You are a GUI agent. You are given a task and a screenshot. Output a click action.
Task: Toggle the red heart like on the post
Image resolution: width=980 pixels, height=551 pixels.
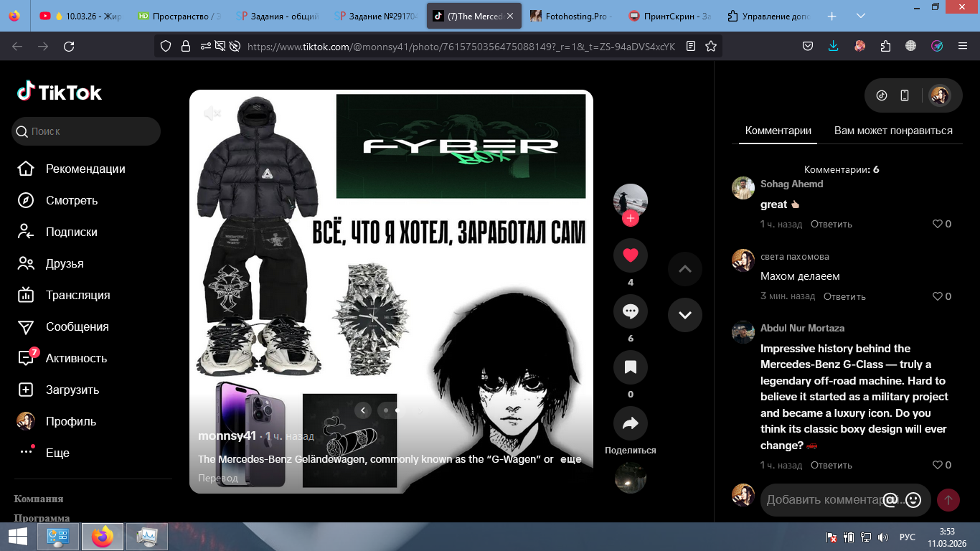click(x=631, y=255)
